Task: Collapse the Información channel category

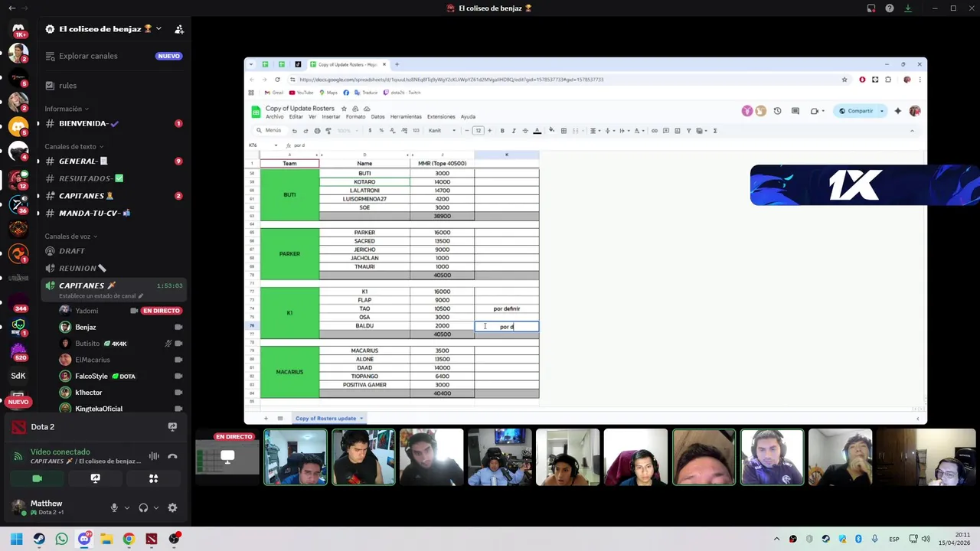Action: coord(67,109)
